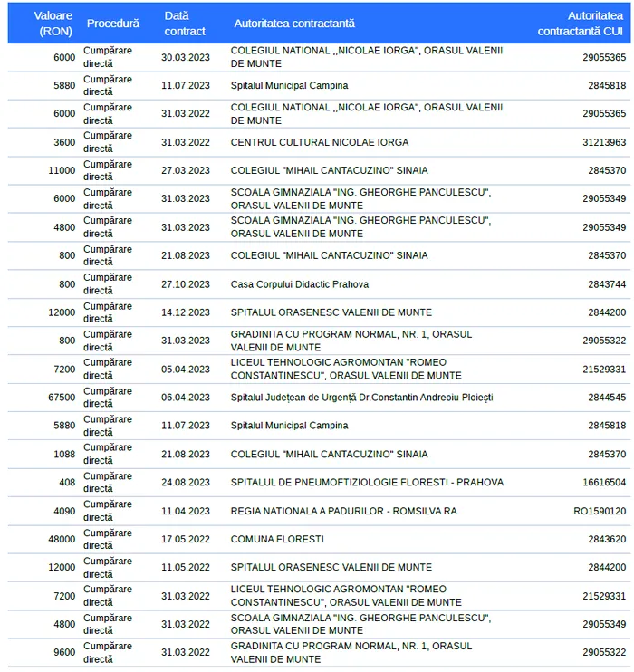
Task: Click date 27.10.2023
Action: click(186, 284)
